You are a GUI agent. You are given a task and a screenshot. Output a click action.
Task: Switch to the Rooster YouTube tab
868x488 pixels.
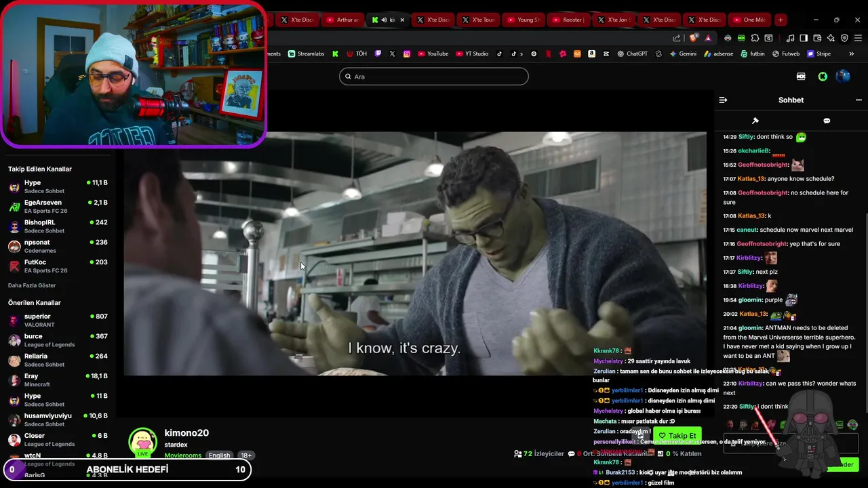pos(568,20)
